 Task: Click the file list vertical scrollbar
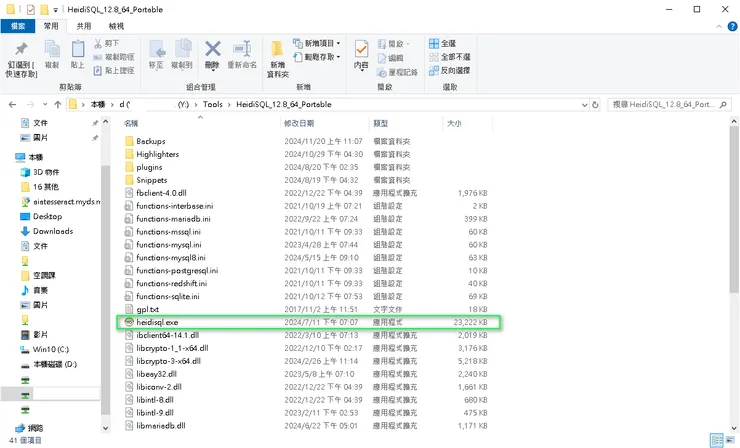coord(734,211)
